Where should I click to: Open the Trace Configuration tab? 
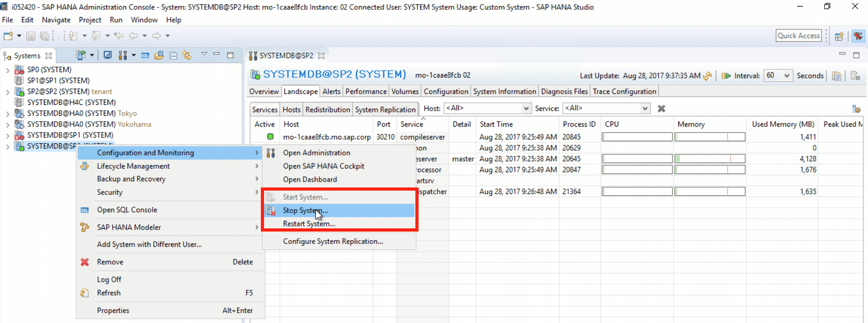pos(624,91)
